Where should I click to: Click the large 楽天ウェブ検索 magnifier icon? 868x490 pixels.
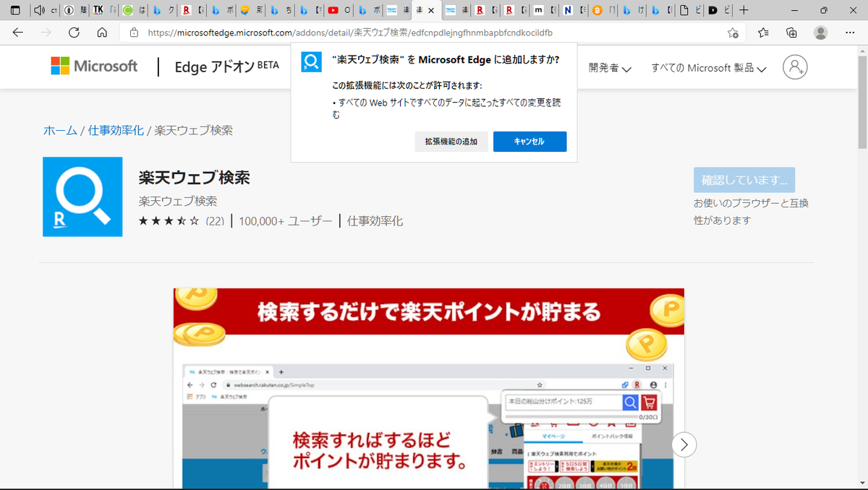82,197
